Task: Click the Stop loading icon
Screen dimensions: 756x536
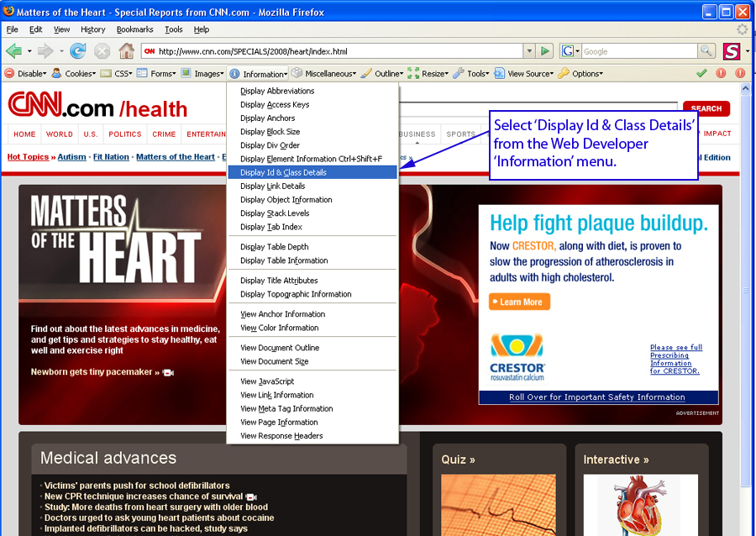Action: [102, 50]
